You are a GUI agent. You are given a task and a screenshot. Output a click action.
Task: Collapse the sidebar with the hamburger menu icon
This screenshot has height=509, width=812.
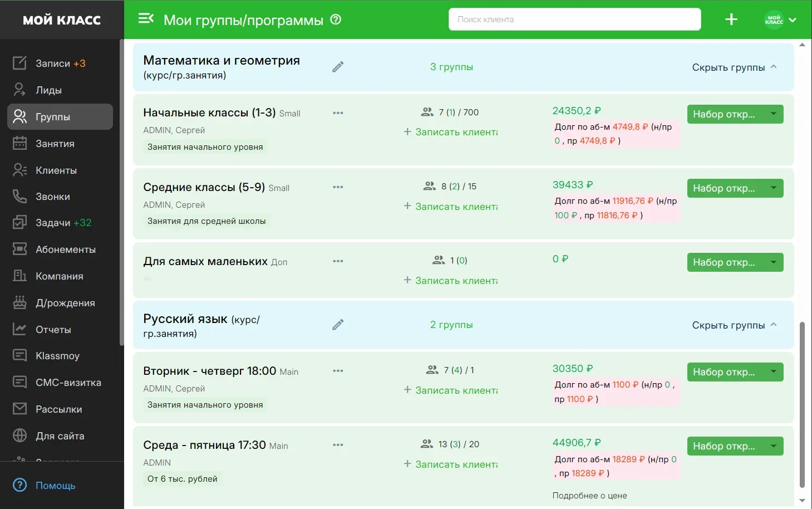[x=146, y=19]
